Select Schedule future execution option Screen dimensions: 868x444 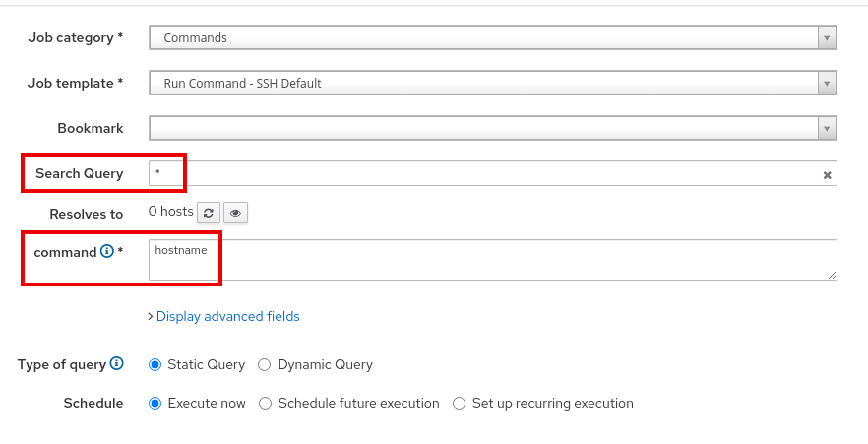[x=266, y=404]
